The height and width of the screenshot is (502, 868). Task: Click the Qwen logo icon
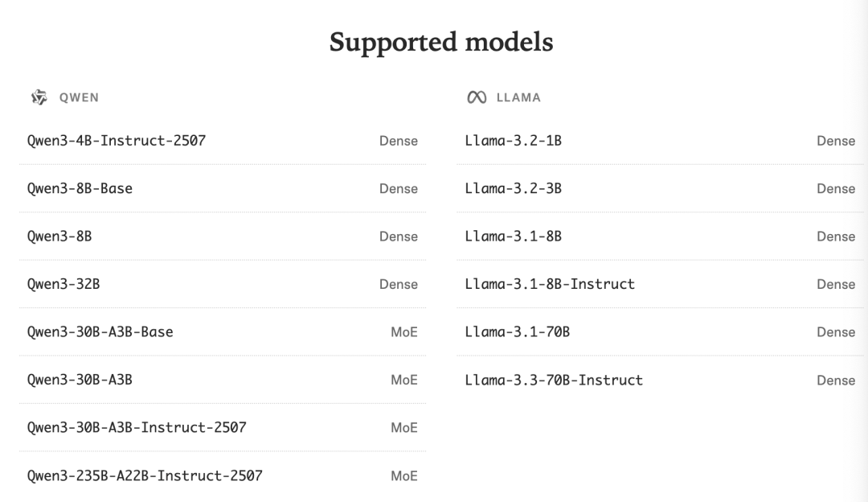pos(39,97)
